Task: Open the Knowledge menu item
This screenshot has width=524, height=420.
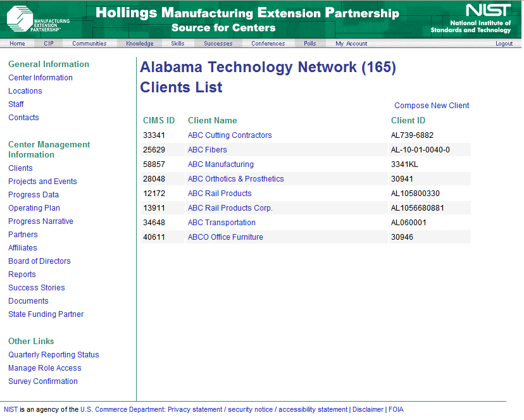Action: pyautogui.click(x=140, y=44)
